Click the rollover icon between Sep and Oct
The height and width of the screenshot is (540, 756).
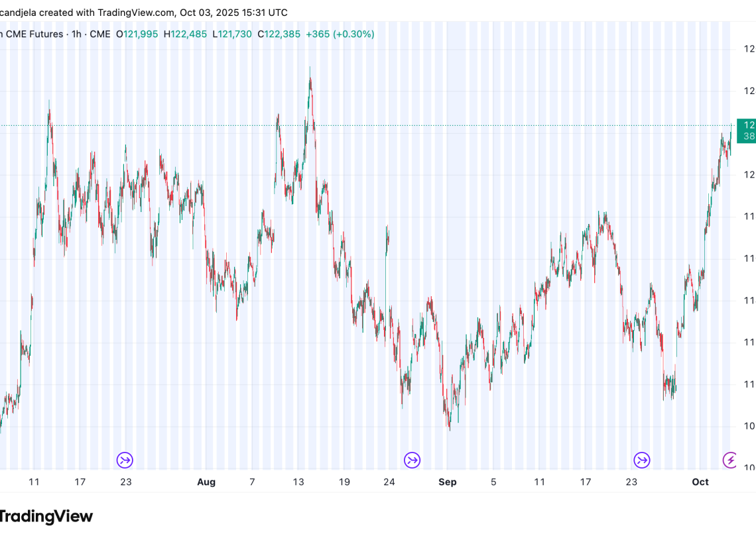point(641,460)
